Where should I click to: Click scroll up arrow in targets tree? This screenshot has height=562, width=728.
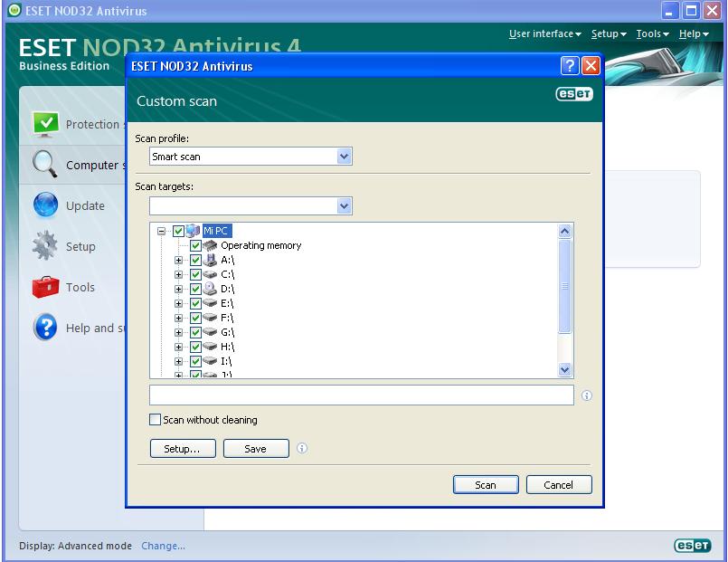tap(564, 231)
